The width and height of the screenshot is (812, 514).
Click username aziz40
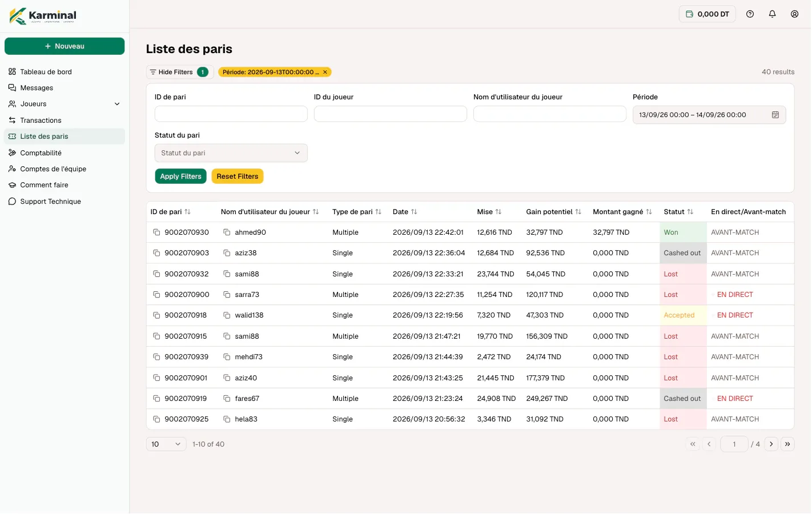point(246,378)
